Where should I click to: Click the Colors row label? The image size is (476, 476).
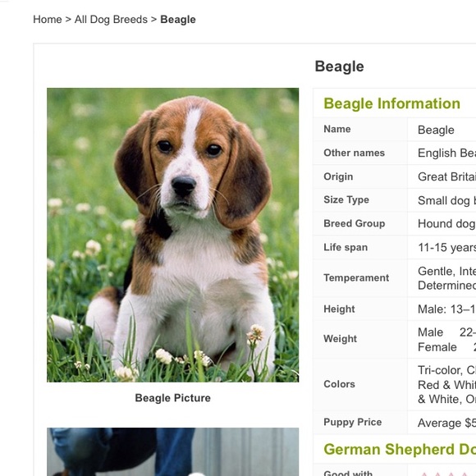[x=339, y=384]
